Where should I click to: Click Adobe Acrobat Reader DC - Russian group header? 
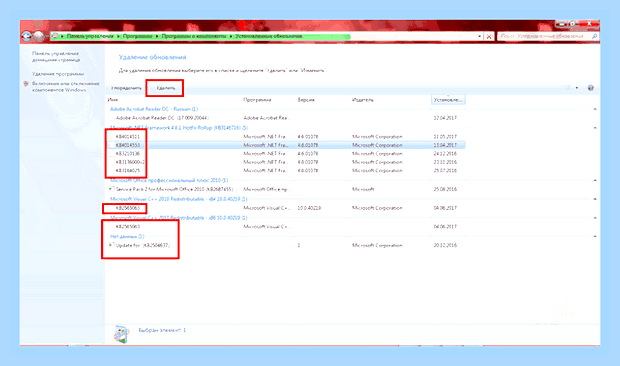tap(154, 109)
